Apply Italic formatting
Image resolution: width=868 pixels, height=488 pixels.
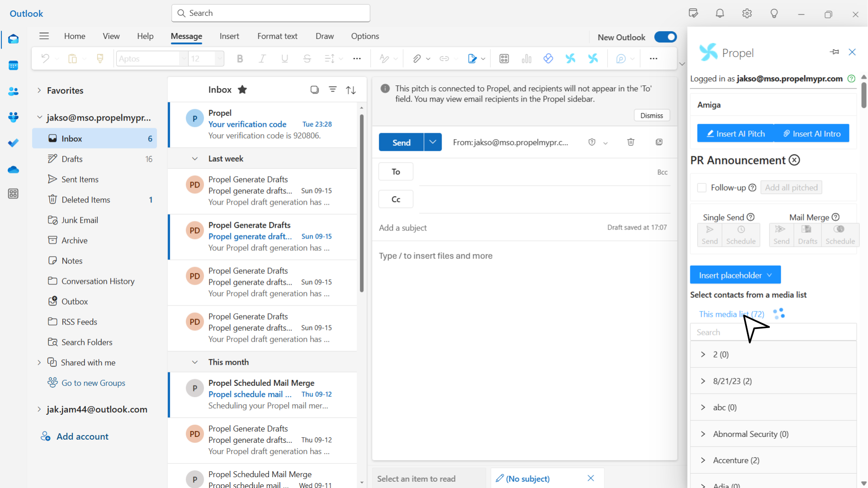(262, 59)
